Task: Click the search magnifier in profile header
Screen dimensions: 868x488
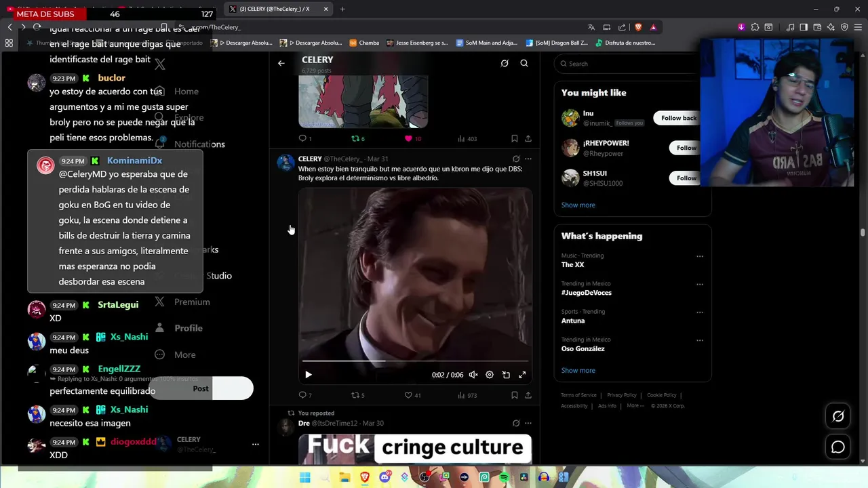Action: click(x=524, y=63)
